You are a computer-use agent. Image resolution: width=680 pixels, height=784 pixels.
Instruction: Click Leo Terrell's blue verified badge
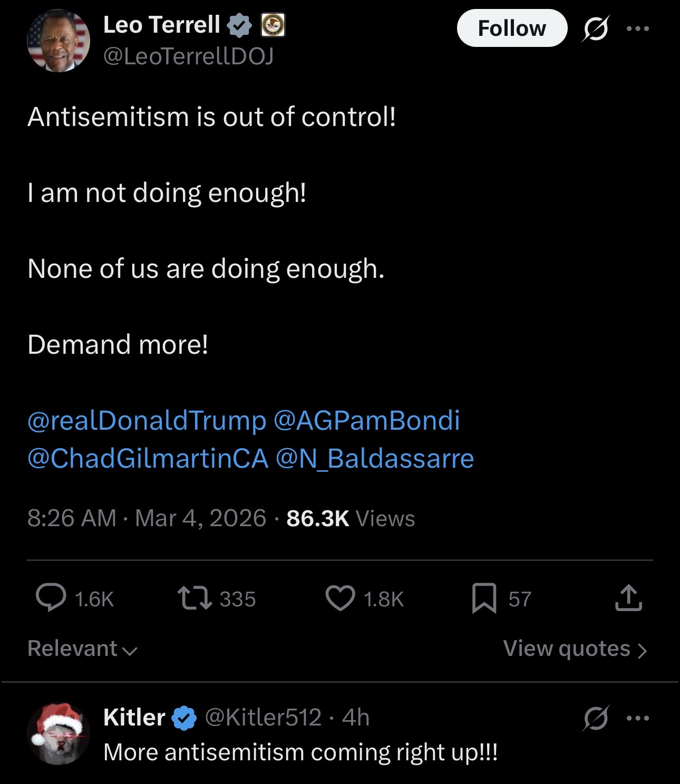click(x=240, y=25)
